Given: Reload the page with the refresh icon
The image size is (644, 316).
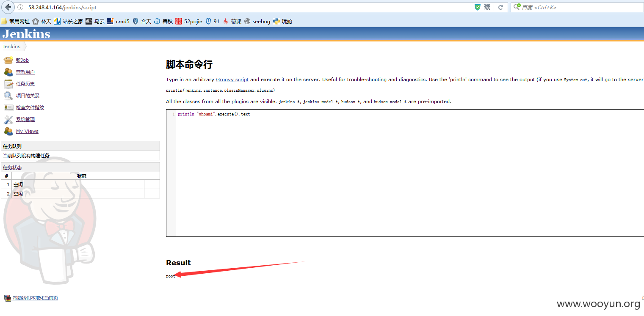Looking at the screenshot, I should coord(500,7).
